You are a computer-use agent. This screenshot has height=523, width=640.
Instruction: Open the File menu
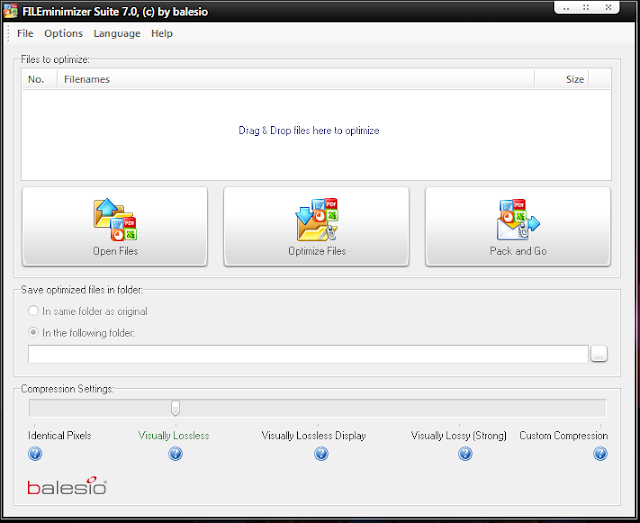25,33
